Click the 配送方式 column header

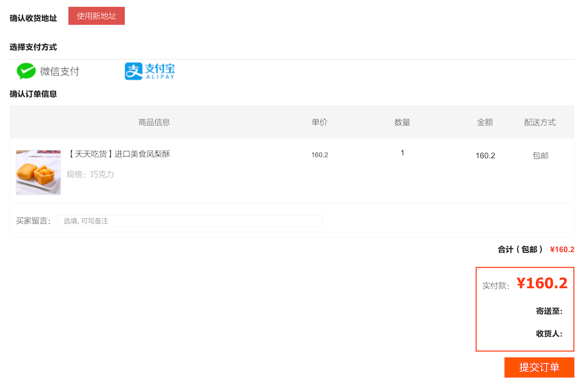point(540,122)
